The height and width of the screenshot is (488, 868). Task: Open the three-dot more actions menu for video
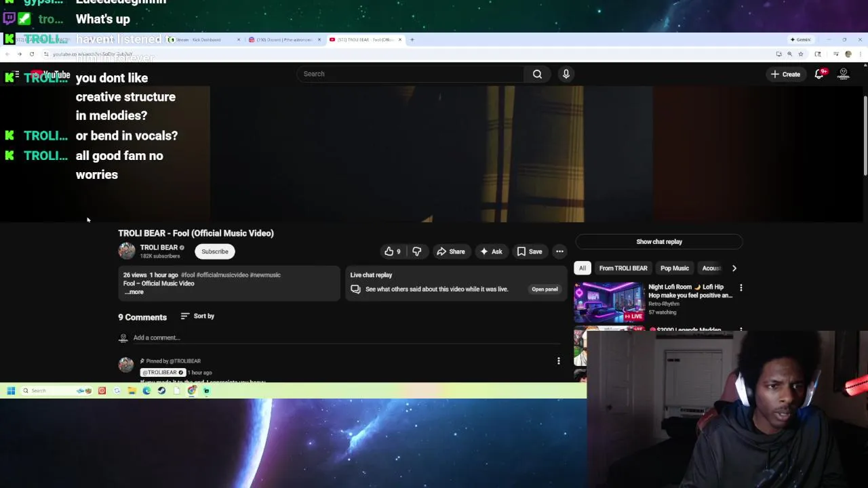[x=559, y=251]
